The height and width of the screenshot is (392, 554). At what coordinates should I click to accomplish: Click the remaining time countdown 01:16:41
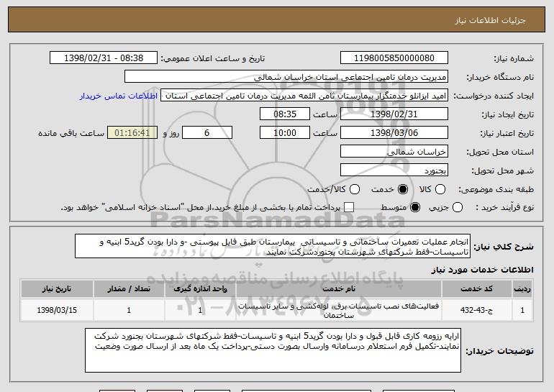click(x=132, y=133)
